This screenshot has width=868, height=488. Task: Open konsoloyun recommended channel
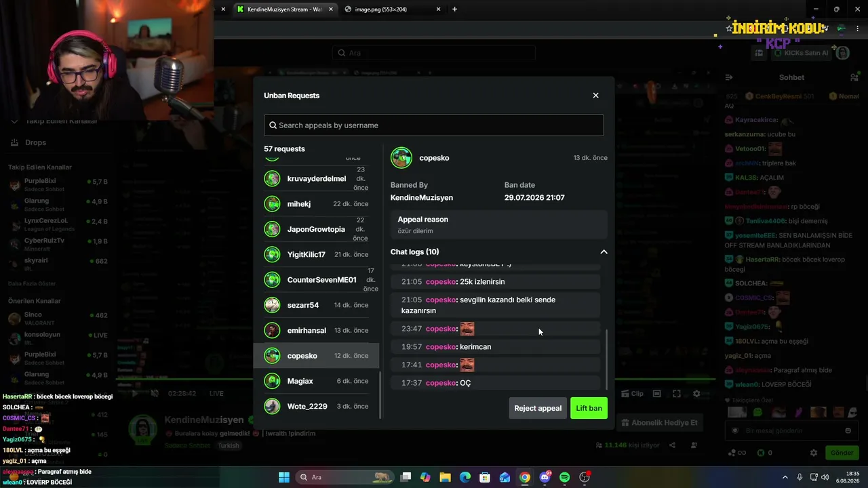(58, 338)
